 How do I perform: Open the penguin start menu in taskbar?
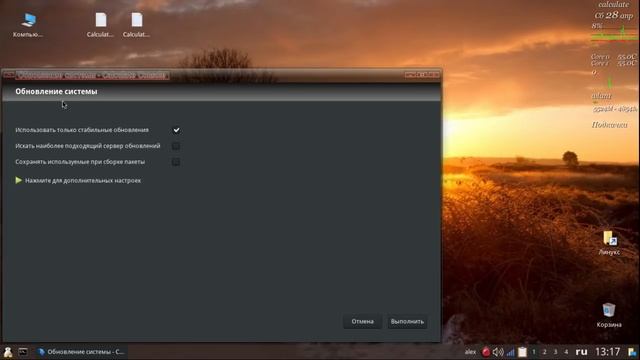coord(8,352)
